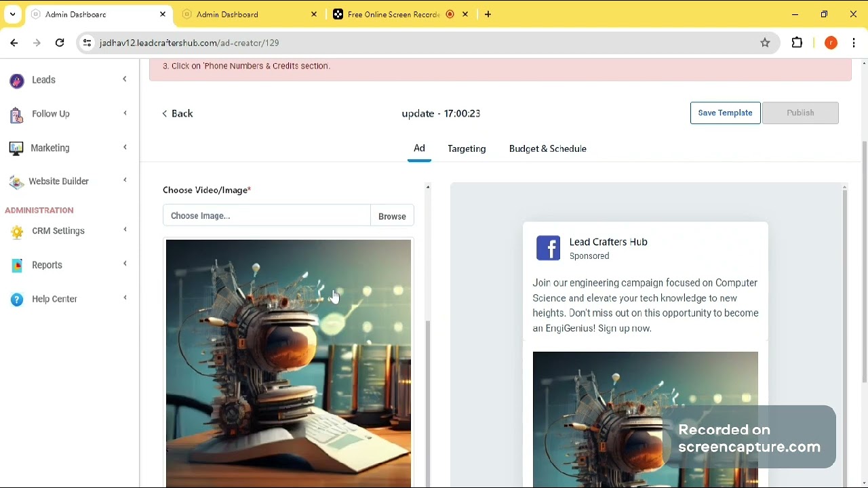
Task: Close the Free Online Screen Recorder tab
Action: [x=465, y=14]
